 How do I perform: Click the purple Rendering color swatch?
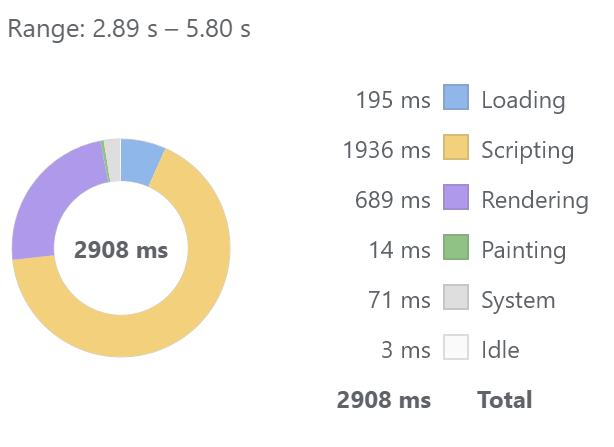pyautogui.click(x=456, y=197)
